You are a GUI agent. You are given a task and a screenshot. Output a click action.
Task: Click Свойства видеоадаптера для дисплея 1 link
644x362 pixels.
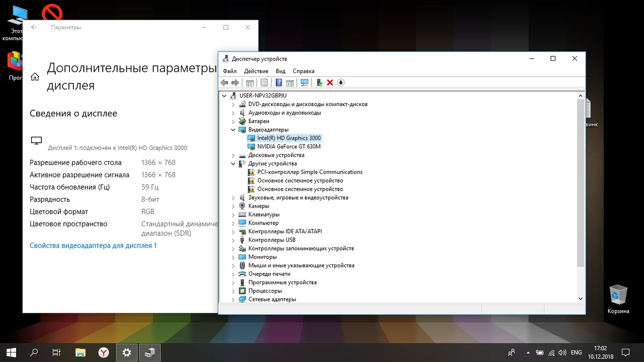[x=93, y=245]
